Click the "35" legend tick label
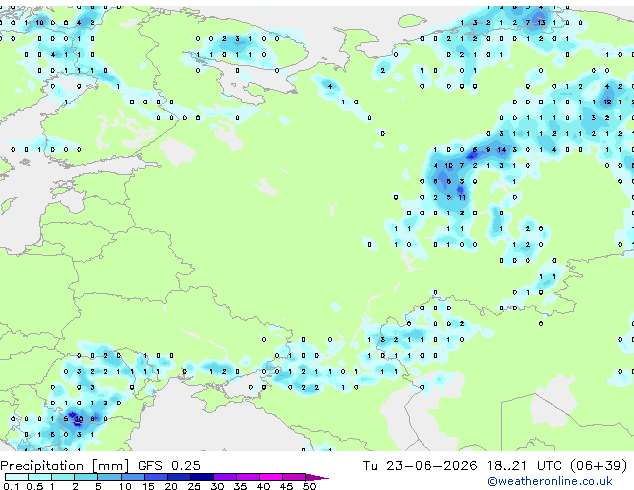Viewport: 634px width, 490px height. tap(240, 486)
